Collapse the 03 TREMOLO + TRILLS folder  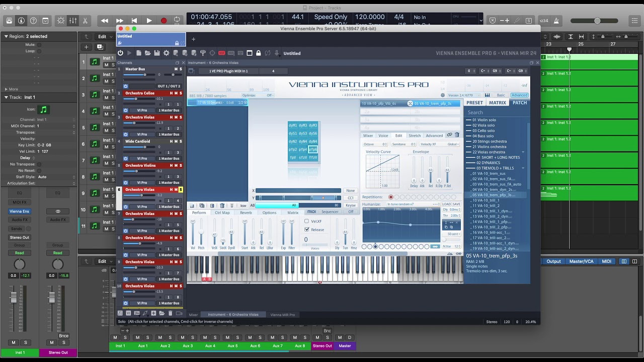[x=523, y=168]
